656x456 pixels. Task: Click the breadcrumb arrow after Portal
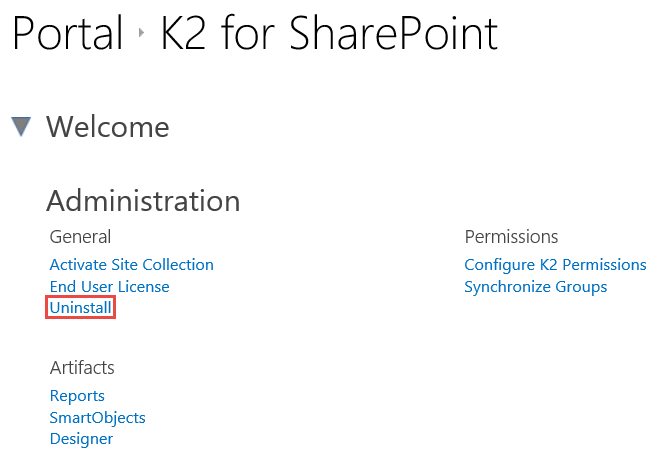[x=142, y=37]
